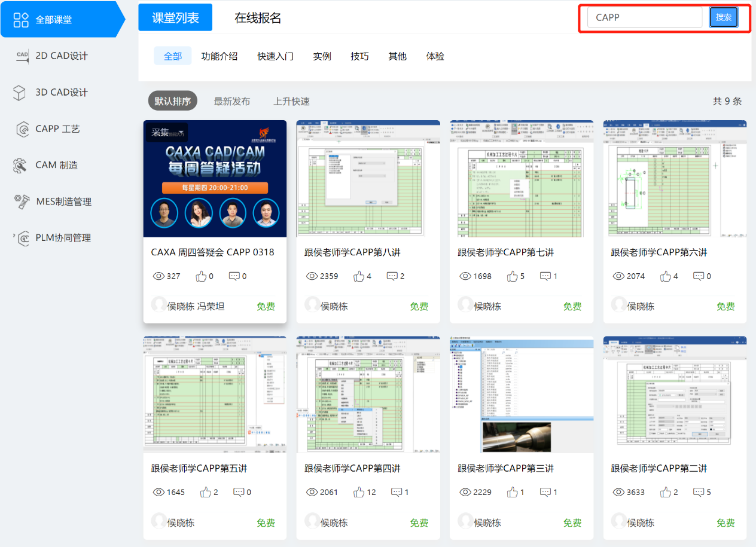The image size is (756, 547).
Task: Select the 3D CAD设计 cube icon
Action: tap(20, 92)
